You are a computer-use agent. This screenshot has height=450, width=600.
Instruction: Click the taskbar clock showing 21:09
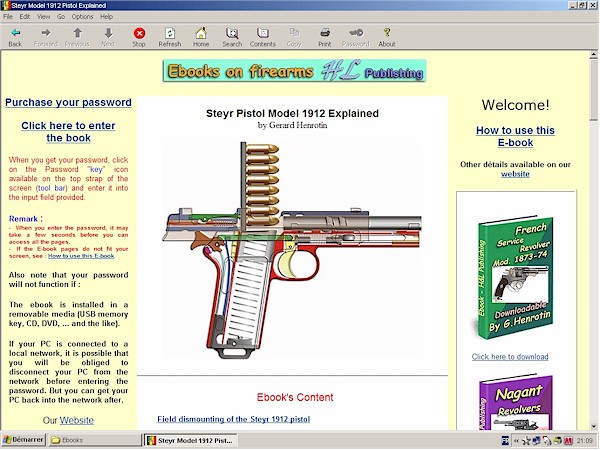tap(584, 441)
